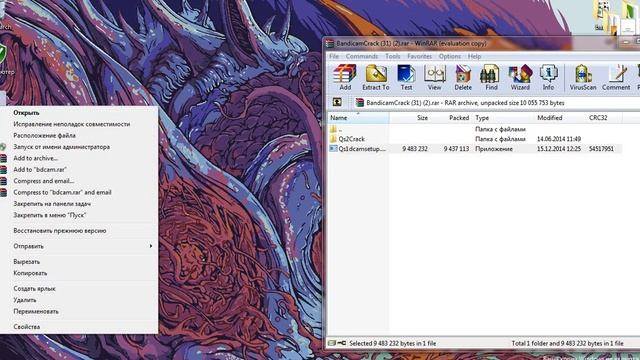Click the 9 483 232 size cell
The width and height of the screenshot is (640, 360).
(x=415, y=149)
